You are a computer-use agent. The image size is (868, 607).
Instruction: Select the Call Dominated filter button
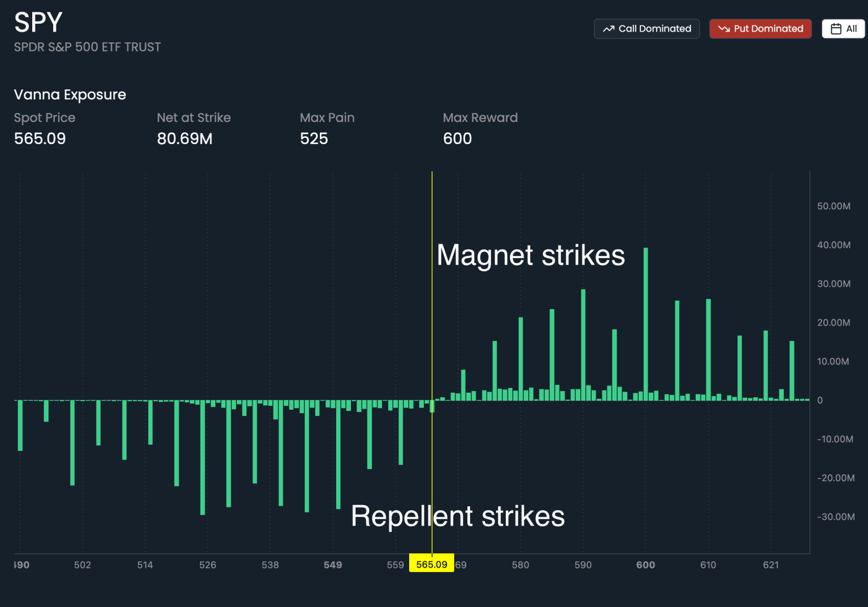(x=646, y=29)
